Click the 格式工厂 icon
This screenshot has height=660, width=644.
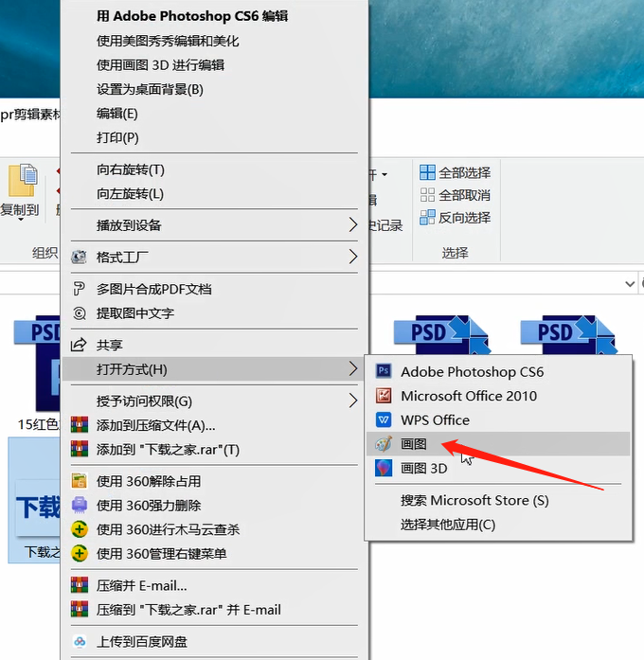(79, 257)
